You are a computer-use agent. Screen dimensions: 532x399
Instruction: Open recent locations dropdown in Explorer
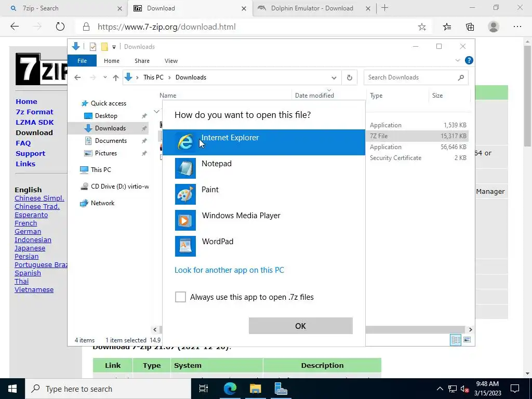[x=105, y=77]
